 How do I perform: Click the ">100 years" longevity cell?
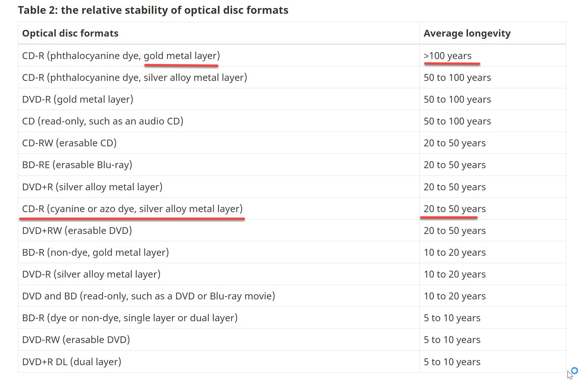447,56
